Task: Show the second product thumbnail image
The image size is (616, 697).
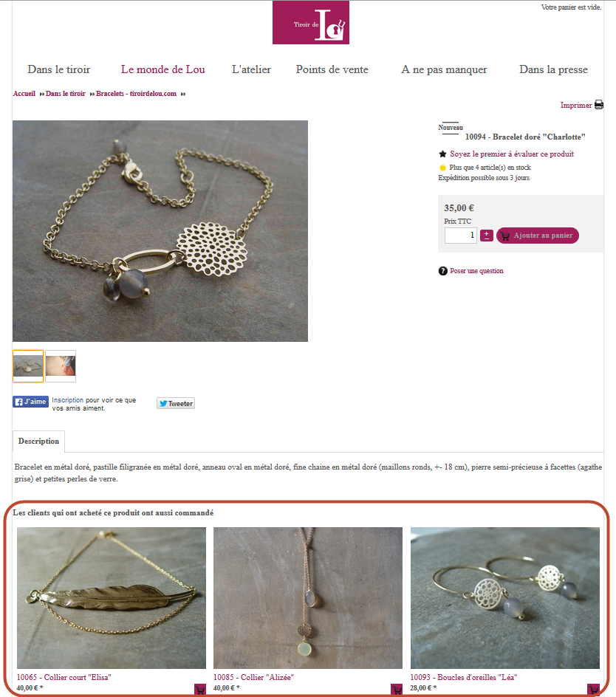Action: click(61, 366)
